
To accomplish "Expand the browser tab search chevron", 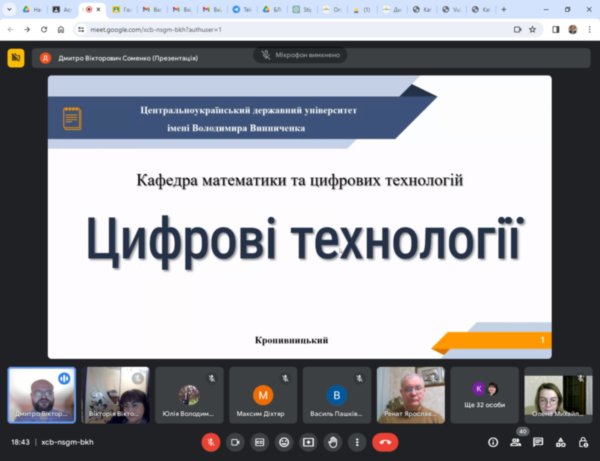I will (x=9, y=9).
